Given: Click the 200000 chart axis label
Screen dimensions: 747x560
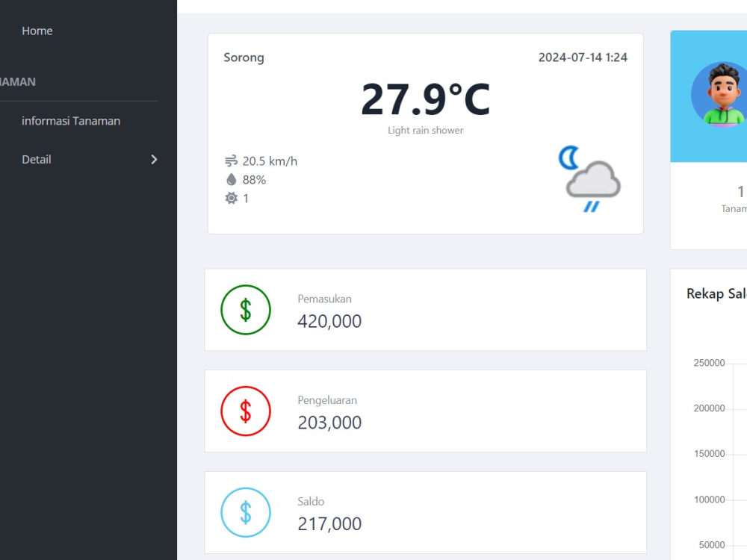Looking at the screenshot, I should (x=709, y=408).
